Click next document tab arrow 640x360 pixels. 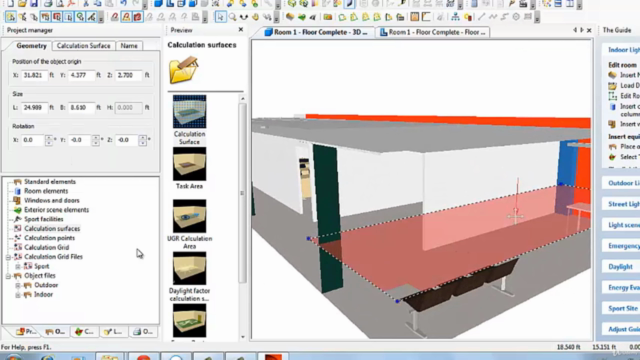point(582,30)
